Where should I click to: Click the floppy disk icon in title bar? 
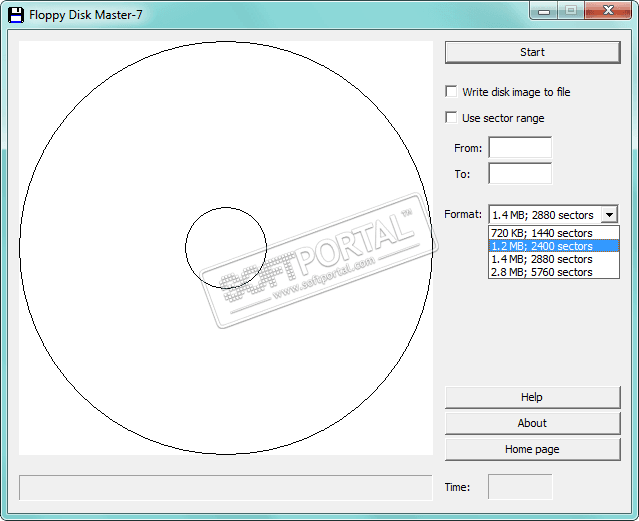click(15, 15)
